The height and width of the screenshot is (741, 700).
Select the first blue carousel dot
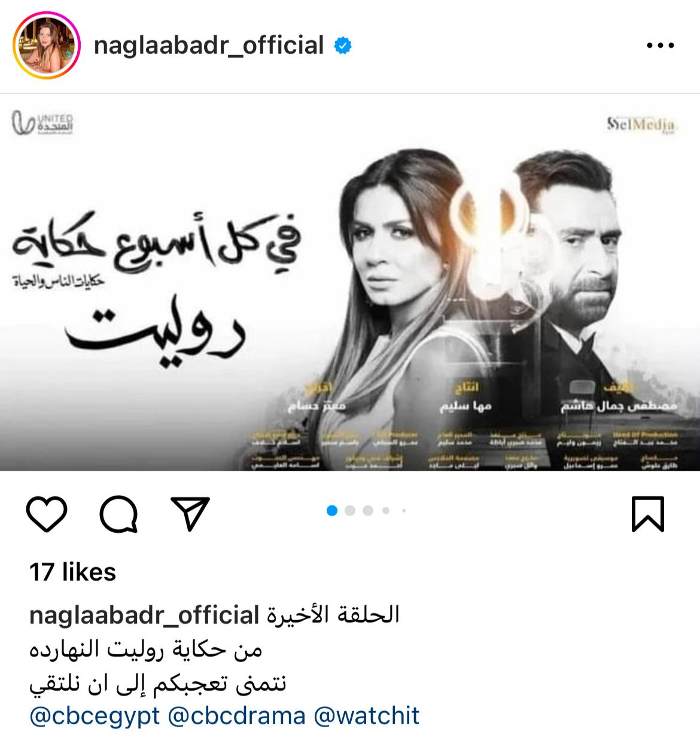(333, 511)
